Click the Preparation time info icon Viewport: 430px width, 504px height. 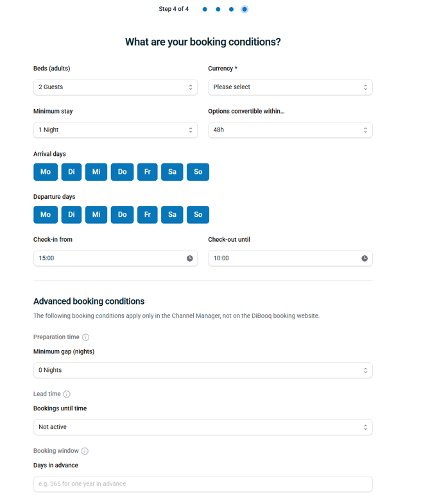(x=85, y=337)
